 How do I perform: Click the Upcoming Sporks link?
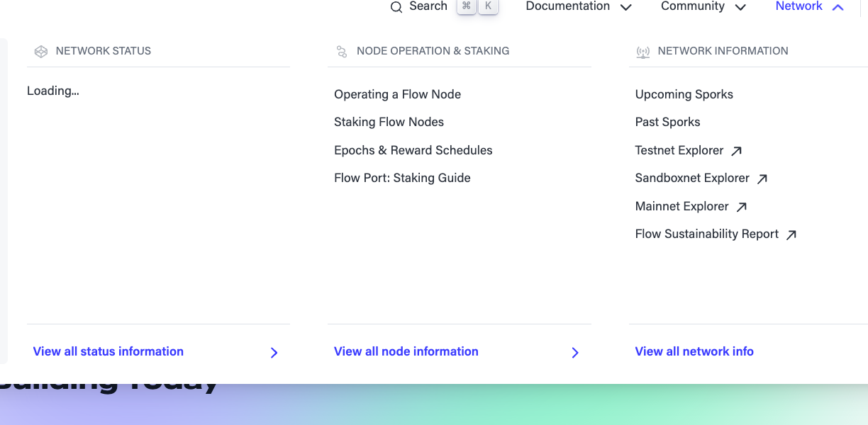[684, 94]
